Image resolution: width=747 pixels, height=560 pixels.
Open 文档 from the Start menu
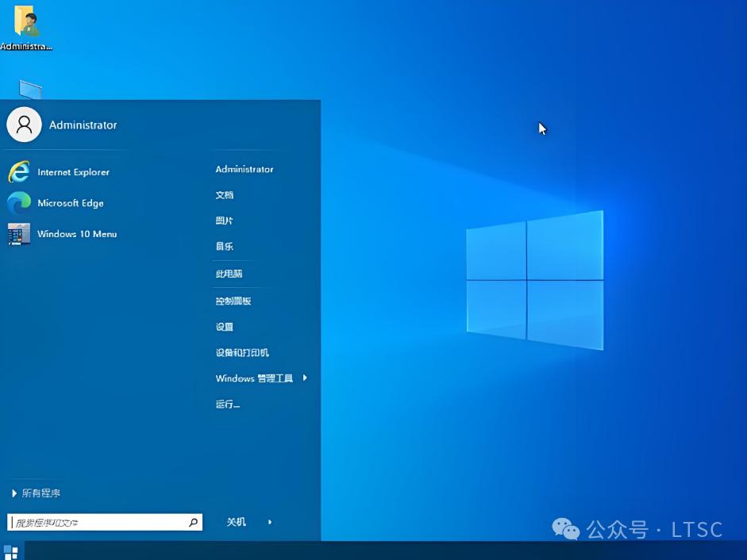[225, 195]
